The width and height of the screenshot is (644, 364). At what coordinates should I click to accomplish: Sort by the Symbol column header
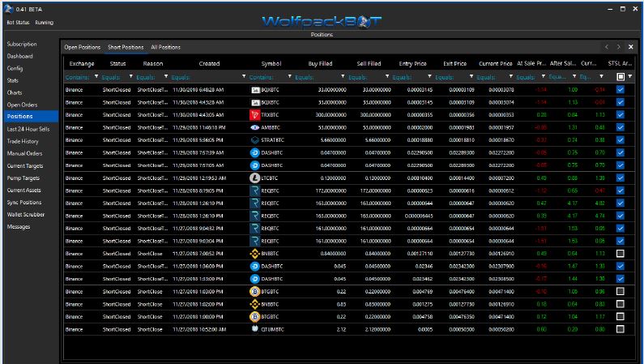click(271, 64)
